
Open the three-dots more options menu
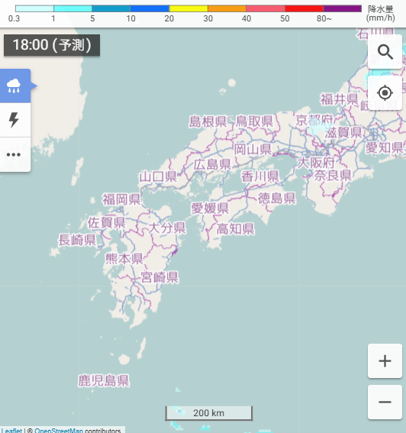15,155
